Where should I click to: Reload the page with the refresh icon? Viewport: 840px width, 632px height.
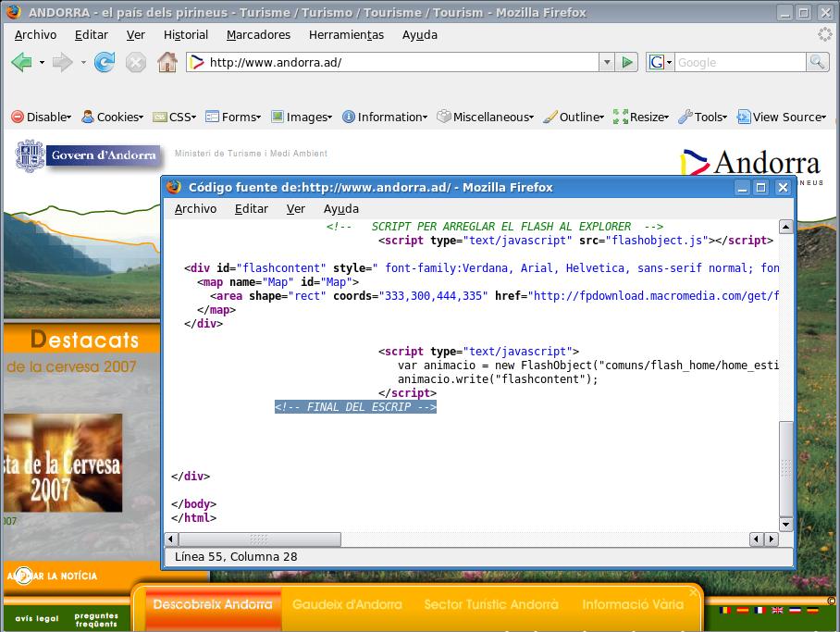(105, 62)
